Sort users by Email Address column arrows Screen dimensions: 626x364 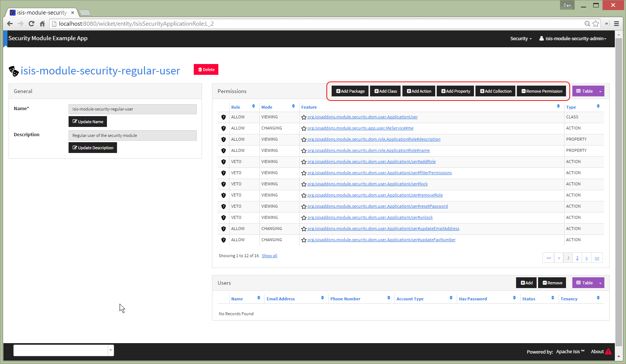(x=322, y=298)
